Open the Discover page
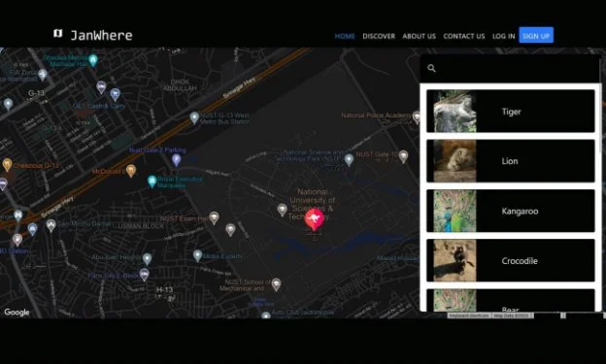 point(379,36)
